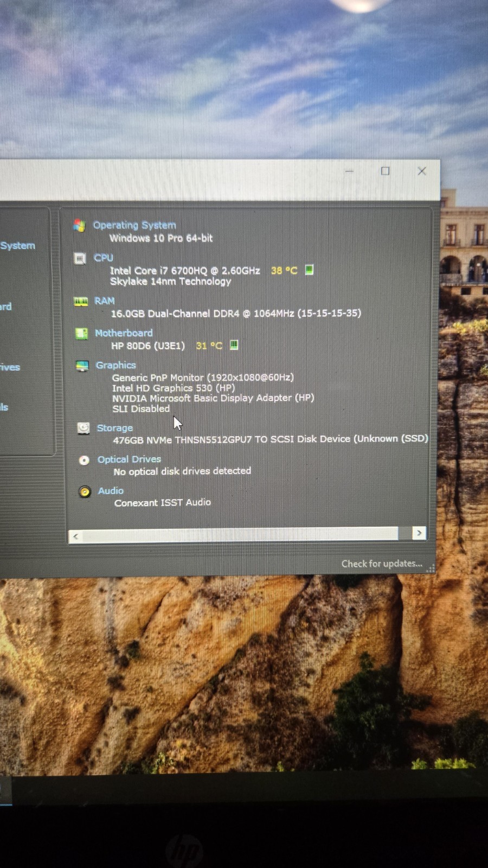Open the Operating System section link
Screen dimensions: 488x868
[x=134, y=225]
